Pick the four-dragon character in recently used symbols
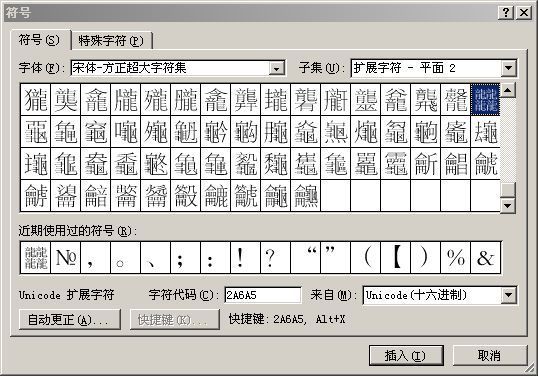This screenshot has height=376, width=538. coord(35,257)
